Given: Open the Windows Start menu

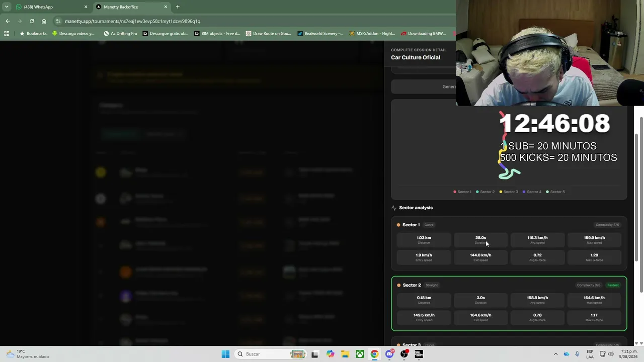Looking at the screenshot, I should [225, 354].
